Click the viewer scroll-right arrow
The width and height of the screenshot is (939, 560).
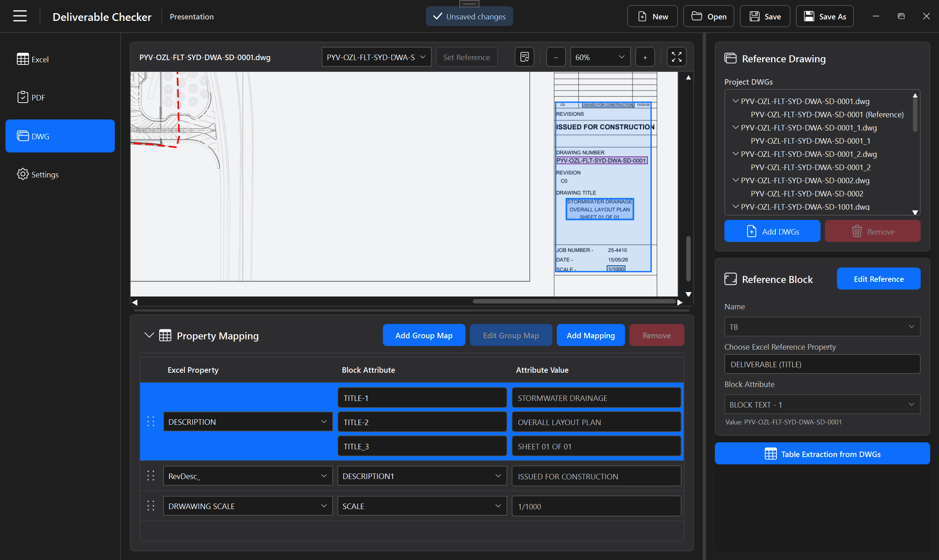pyautogui.click(x=680, y=302)
